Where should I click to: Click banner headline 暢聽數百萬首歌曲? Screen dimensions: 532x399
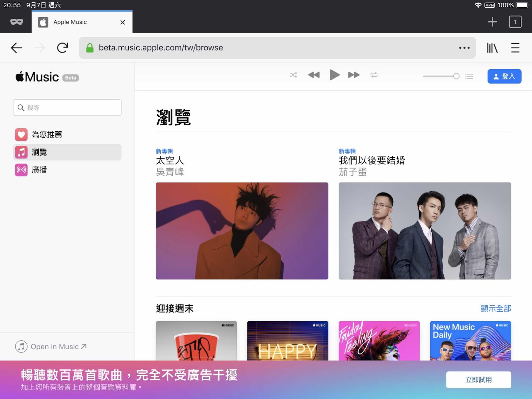click(129, 375)
